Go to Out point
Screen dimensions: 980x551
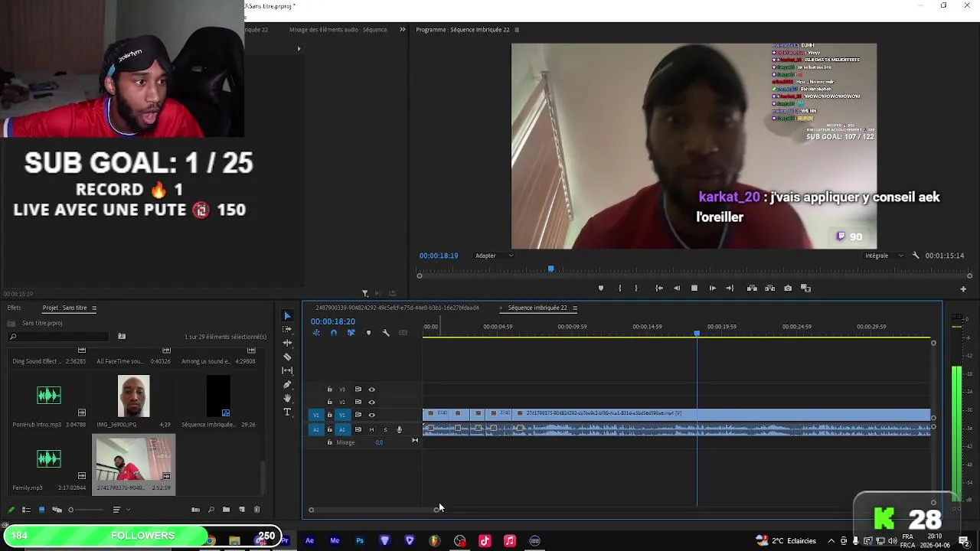pos(730,289)
